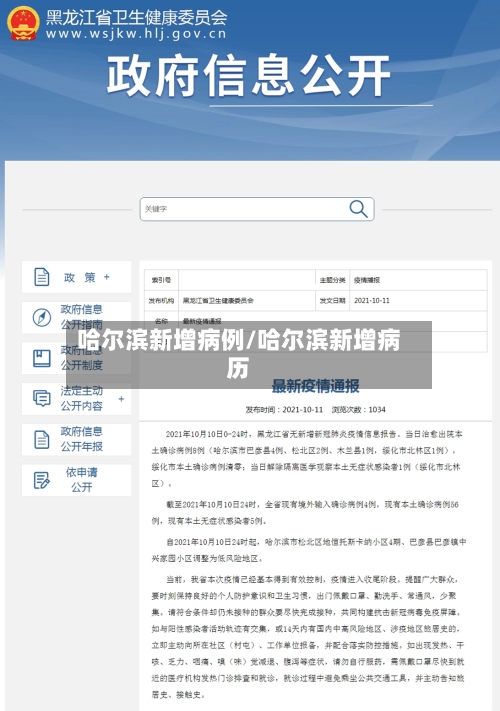This screenshot has height=711, width=500.
Task: Open the 依申请公开 sidebar item
Action: (x=77, y=480)
